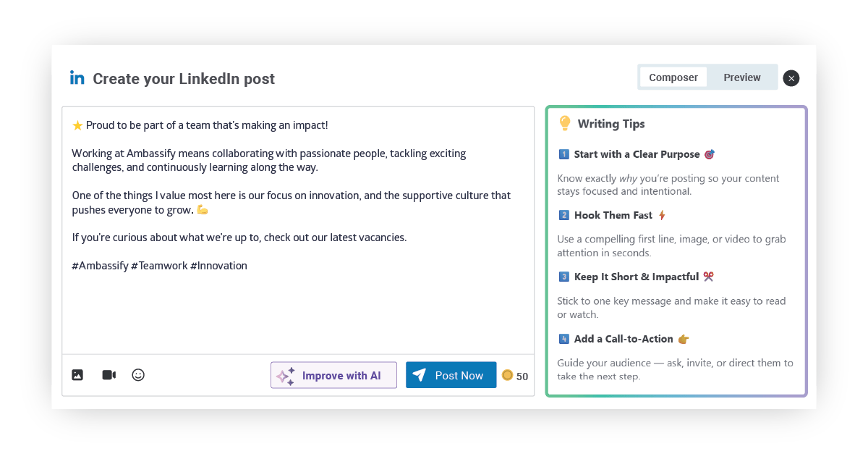Viewport: 868px width, 454px height.
Task: Click the LinkedIn logo in the header
Action: click(77, 77)
